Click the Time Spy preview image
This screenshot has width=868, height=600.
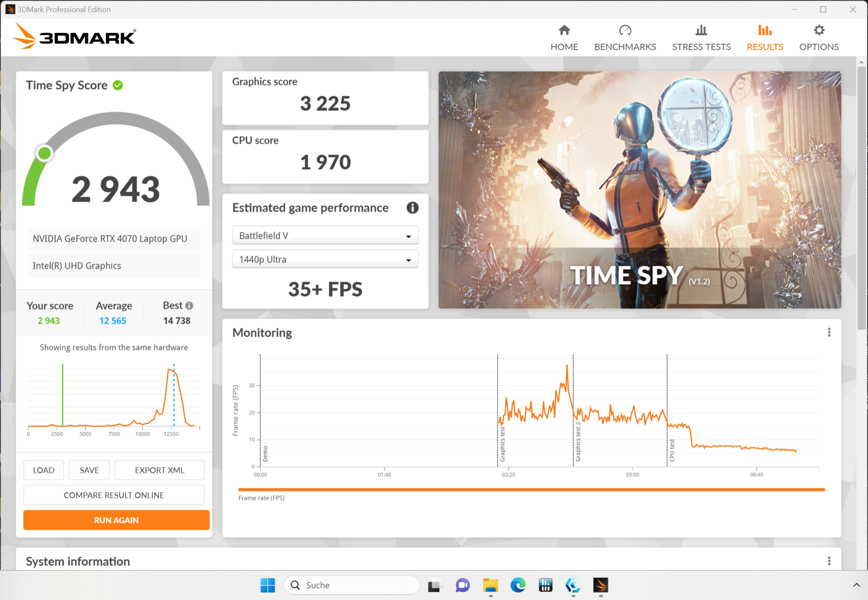(639, 190)
